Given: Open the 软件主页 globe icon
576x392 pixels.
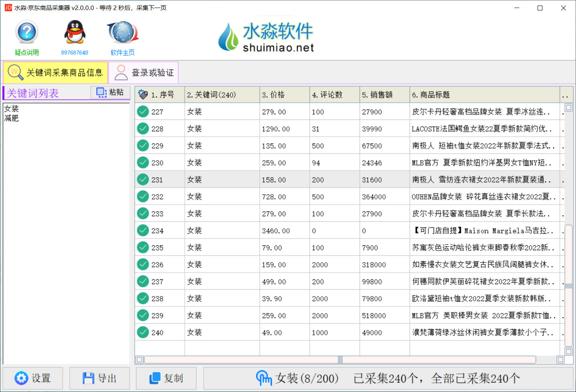Looking at the screenshot, I should [123, 32].
